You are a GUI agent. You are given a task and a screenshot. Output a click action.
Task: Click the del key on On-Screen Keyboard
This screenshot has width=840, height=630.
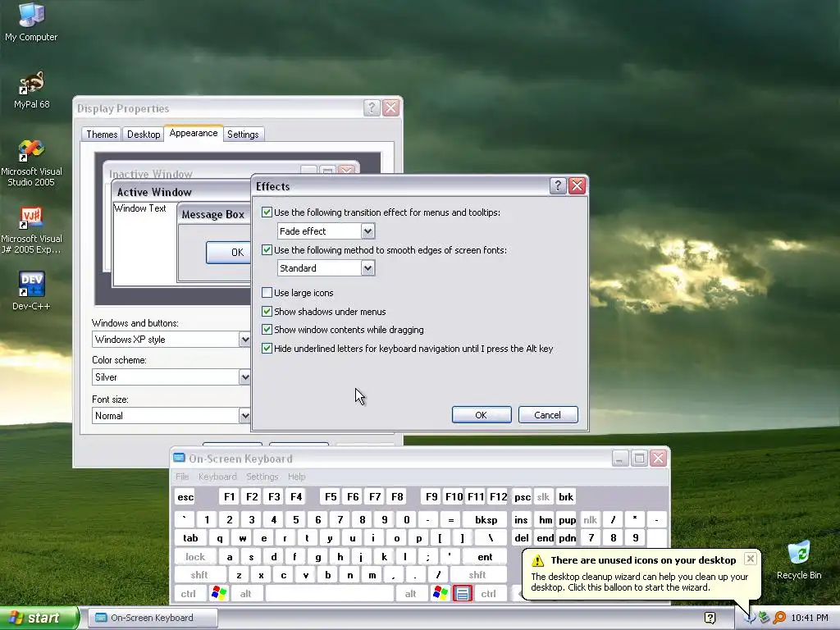pos(522,538)
